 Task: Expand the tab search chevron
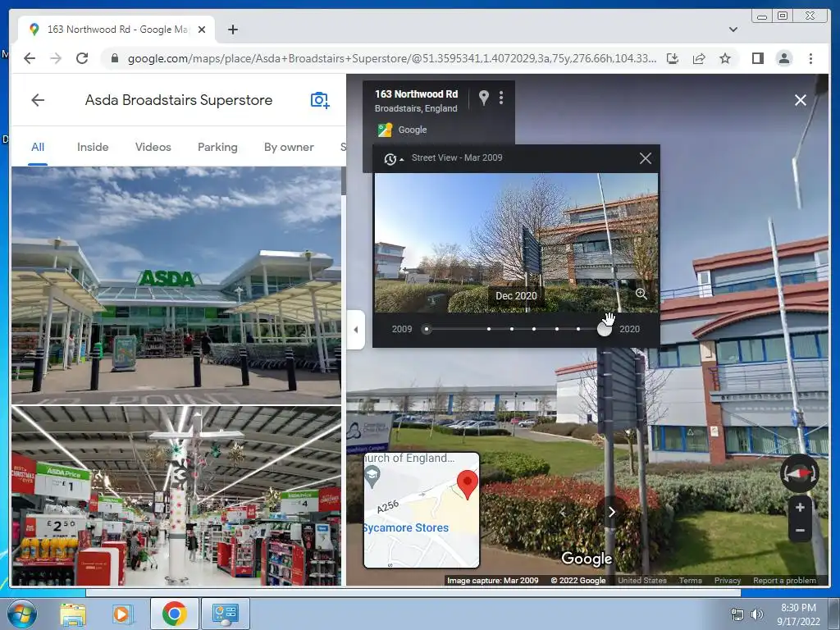click(x=733, y=30)
